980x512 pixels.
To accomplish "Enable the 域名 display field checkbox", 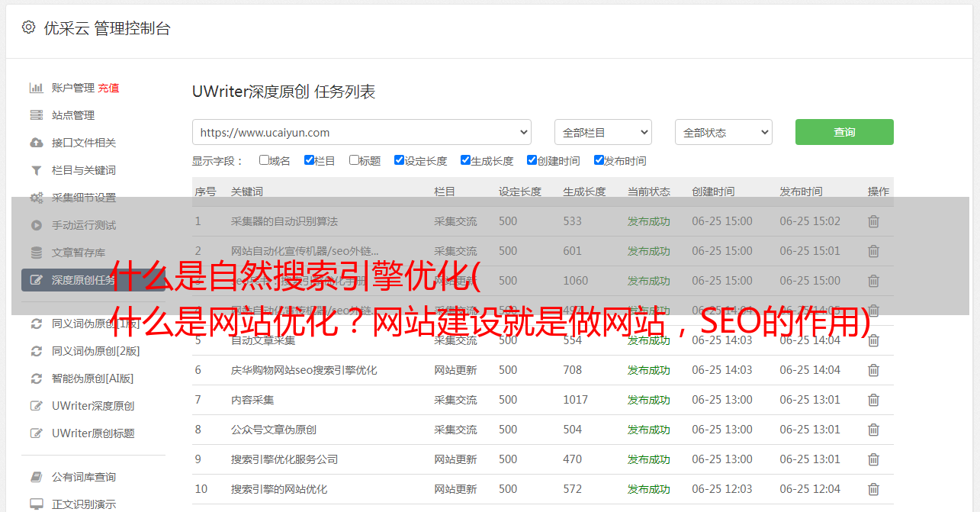I will (264, 160).
